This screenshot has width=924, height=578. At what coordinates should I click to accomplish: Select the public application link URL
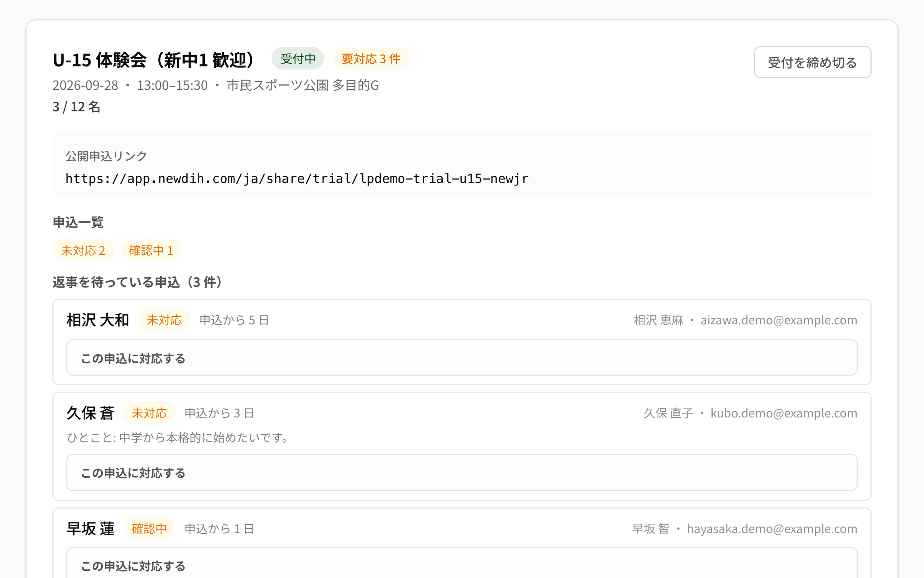point(297,178)
